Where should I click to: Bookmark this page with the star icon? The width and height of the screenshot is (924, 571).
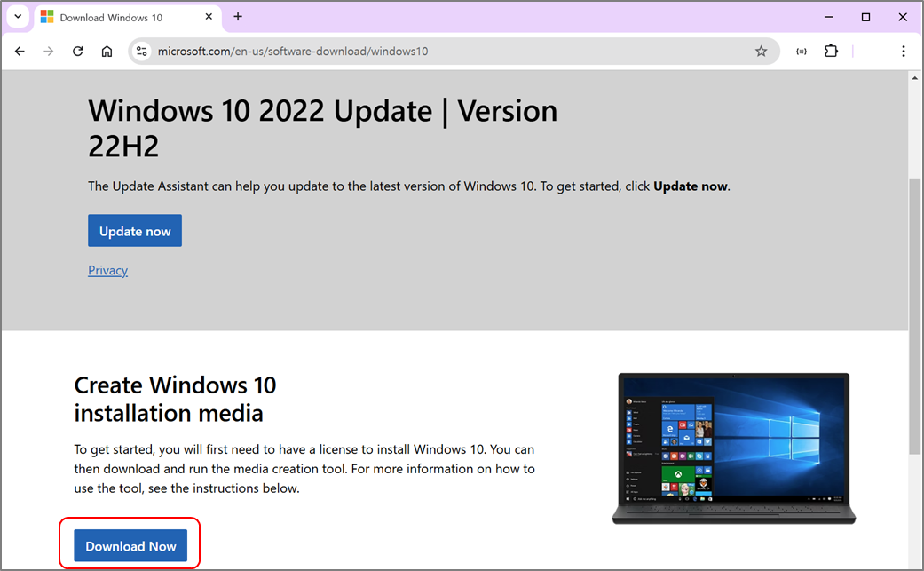coord(762,52)
